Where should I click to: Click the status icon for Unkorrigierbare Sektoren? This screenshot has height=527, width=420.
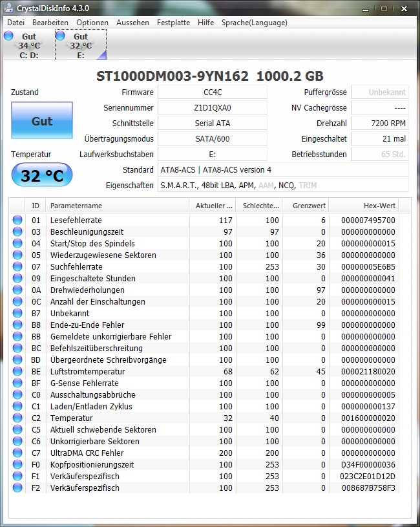click(x=17, y=441)
